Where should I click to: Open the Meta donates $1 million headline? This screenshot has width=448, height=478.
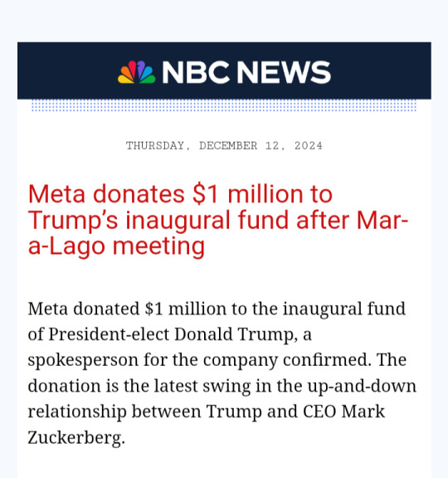pos(218,220)
